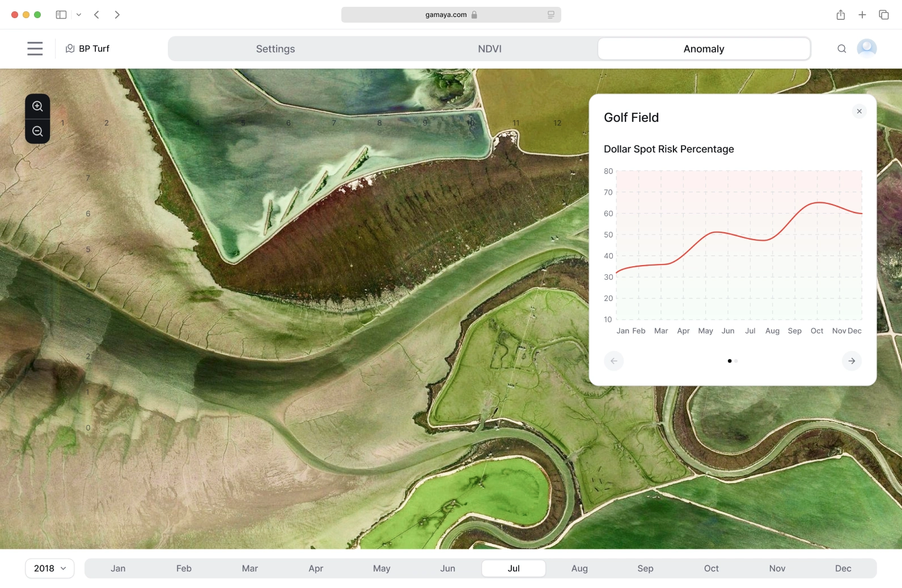Select Nov on the timeline

pos(777,568)
